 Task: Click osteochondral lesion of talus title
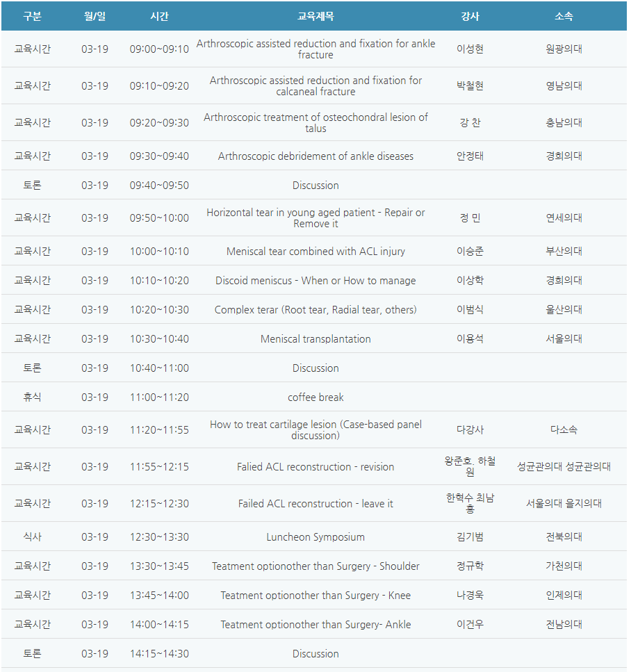315,122
